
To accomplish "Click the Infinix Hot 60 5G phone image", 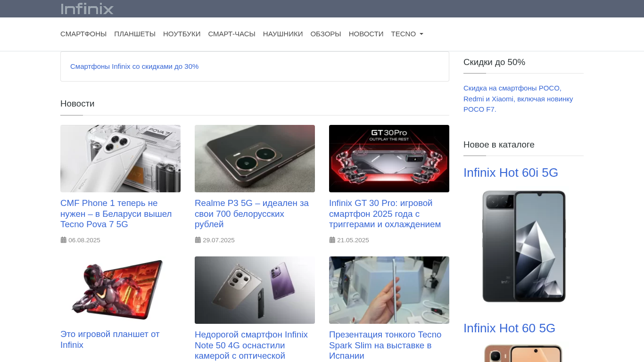I will click(523, 353).
